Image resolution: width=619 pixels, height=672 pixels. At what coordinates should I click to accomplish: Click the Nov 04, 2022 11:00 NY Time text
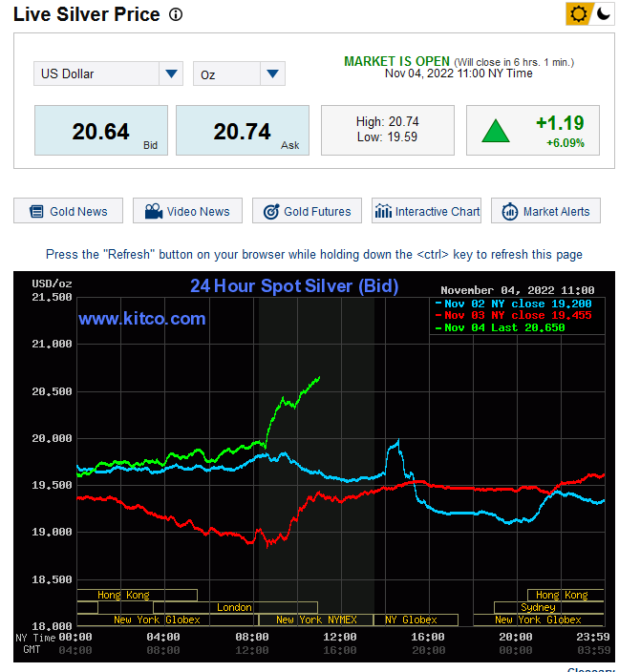pyautogui.click(x=459, y=73)
